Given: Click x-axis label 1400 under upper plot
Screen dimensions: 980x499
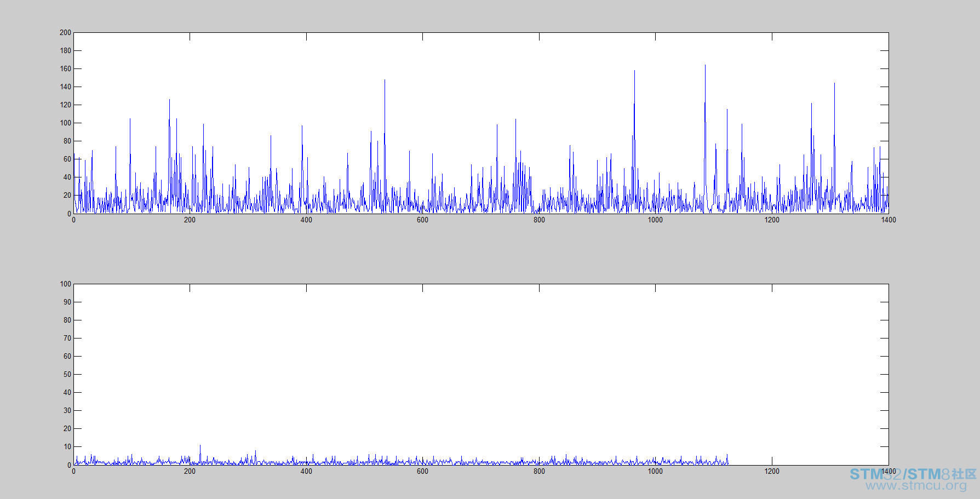Looking at the screenshot, I should pyautogui.click(x=889, y=220).
